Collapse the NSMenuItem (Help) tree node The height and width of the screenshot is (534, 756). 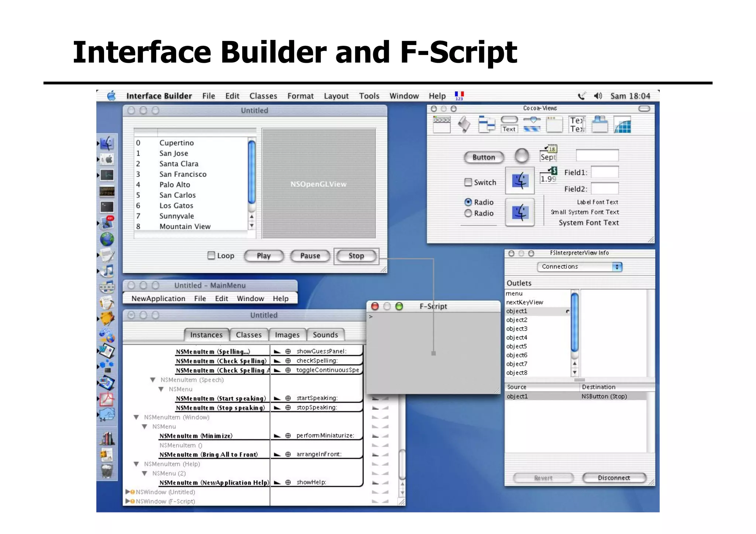click(x=136, y=464)
